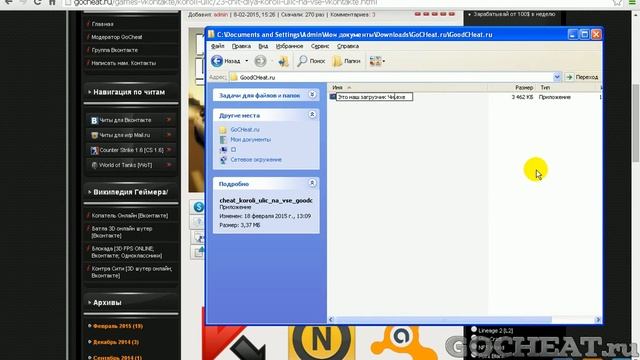
Task: Click the folder icon in the address bar
Action: coord(234,77)
